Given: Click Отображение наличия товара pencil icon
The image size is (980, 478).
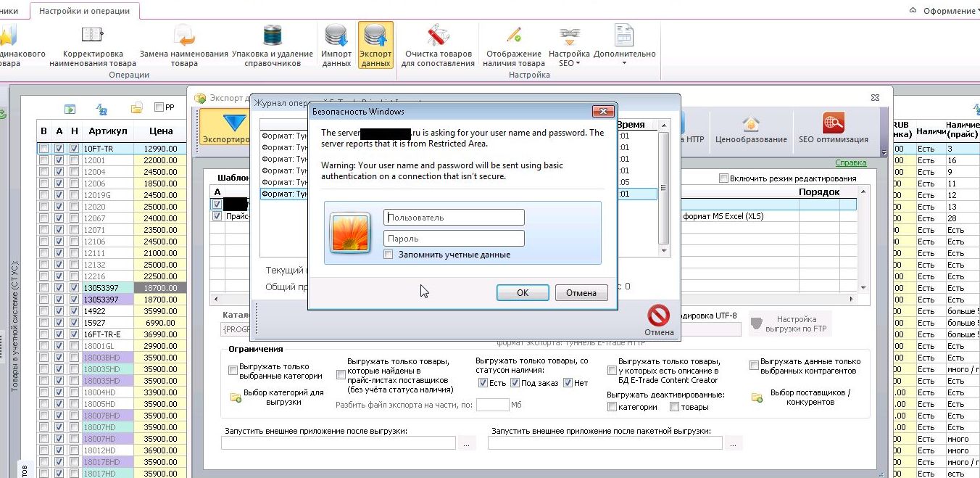Looking at the screenshot, I should tap(514, 36).
